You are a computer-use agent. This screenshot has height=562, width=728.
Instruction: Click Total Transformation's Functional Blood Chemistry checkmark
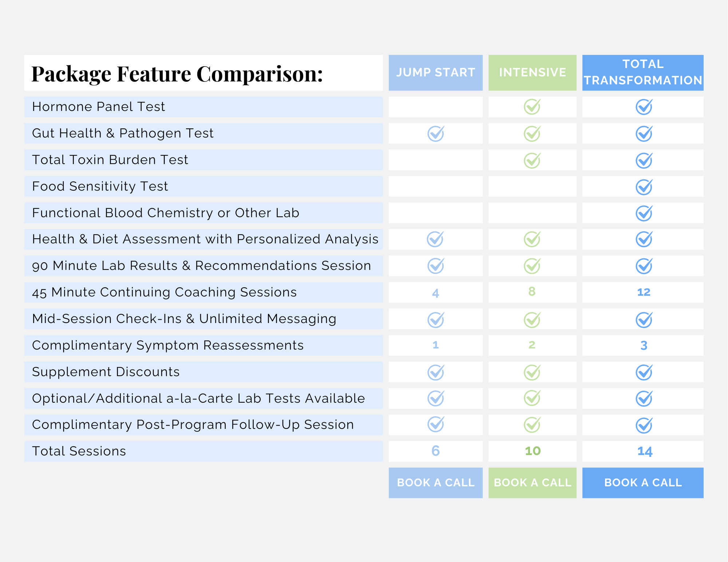pyautogui.click(x=644, y=213)
